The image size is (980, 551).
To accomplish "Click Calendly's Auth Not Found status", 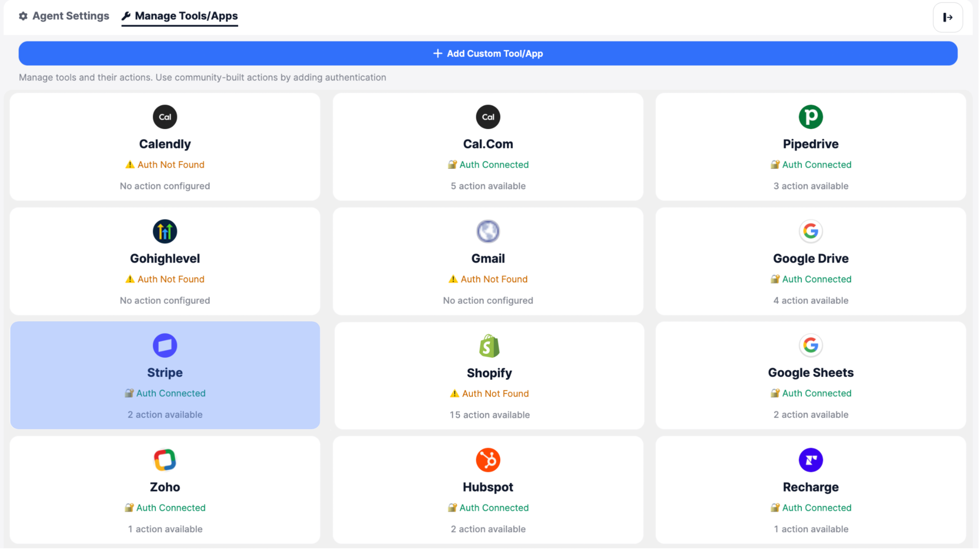I will click(165, 165).
